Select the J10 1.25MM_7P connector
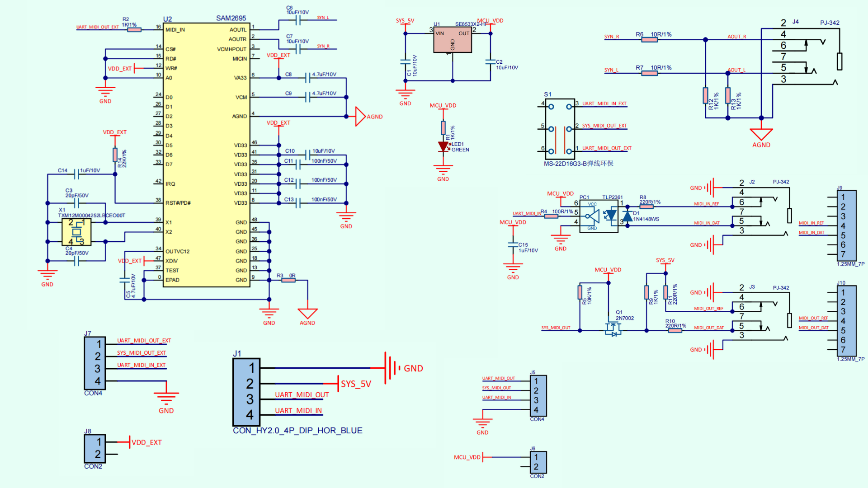This screenshot has width=868, height=488. click(x=846, y=321)
